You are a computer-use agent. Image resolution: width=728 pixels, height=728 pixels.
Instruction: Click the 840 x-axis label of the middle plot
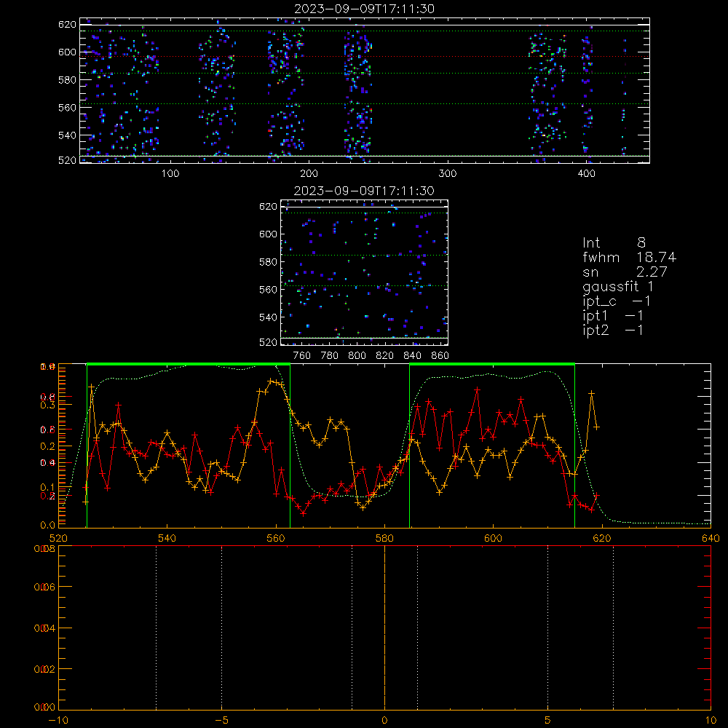pos(412,356)
